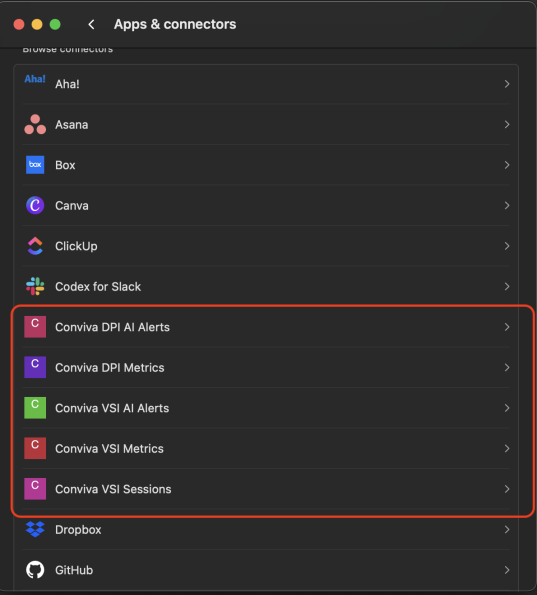Open the Dropbox connector label

78,530
